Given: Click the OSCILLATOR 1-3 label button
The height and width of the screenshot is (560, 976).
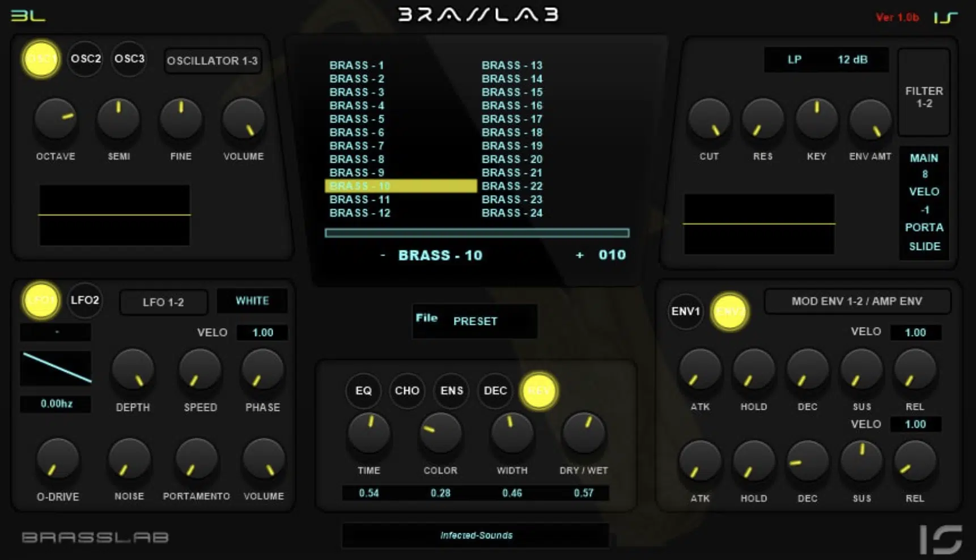Looking at the screenshot, I should pos(213,61).
